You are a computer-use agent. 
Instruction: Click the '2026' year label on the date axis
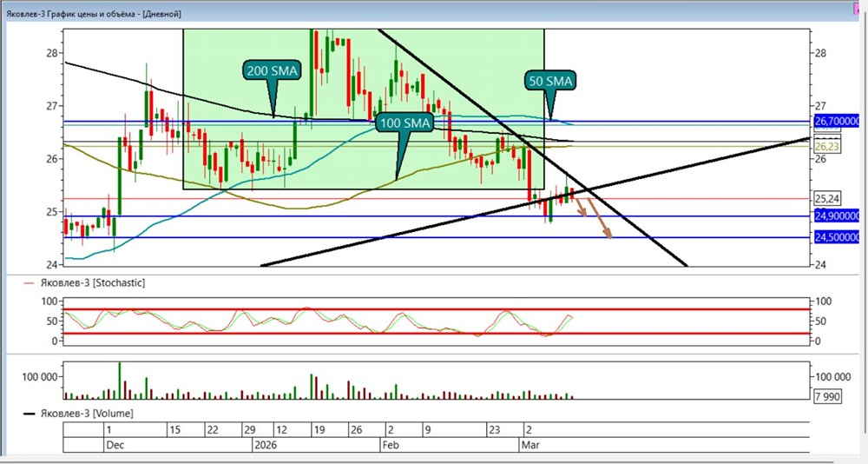(265, 445)
